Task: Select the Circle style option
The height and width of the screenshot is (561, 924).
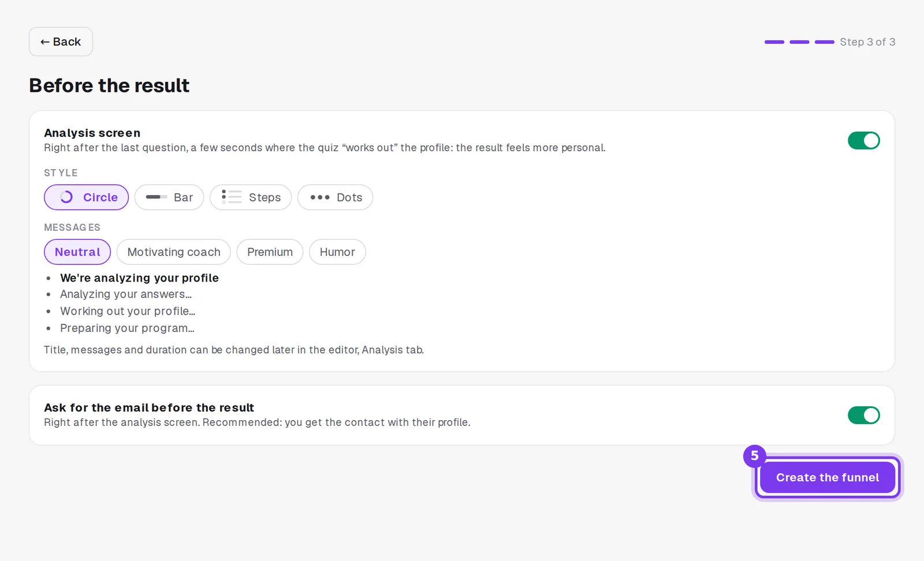Action: (x=86, y=197)
